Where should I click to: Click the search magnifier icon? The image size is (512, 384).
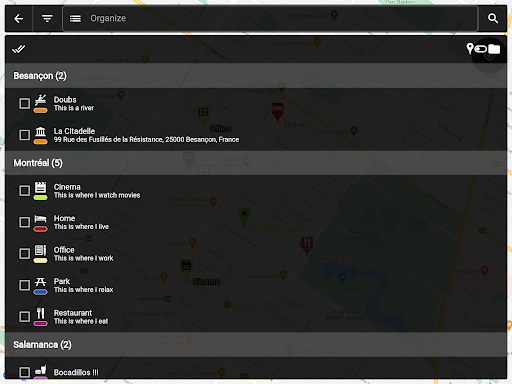click(493, 18)
